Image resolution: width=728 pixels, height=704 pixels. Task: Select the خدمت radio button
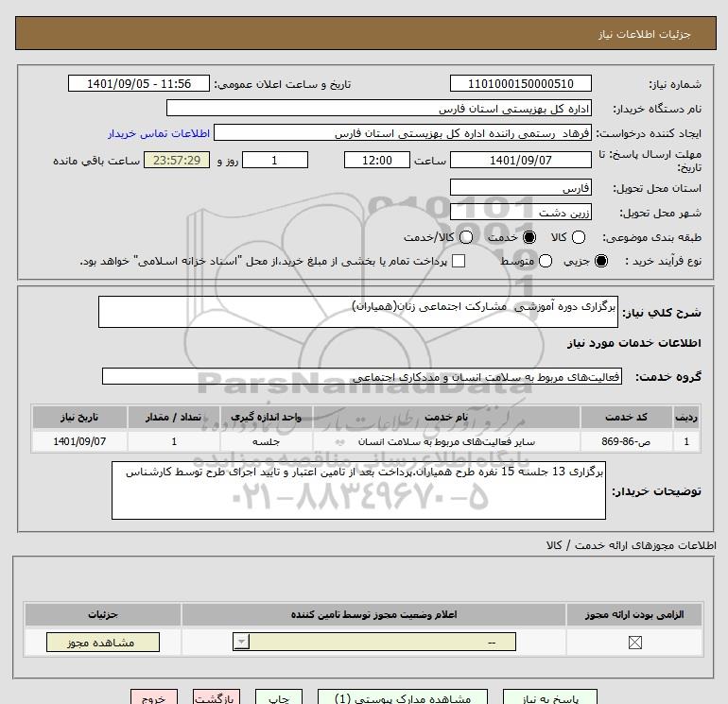tap(529, 237)
